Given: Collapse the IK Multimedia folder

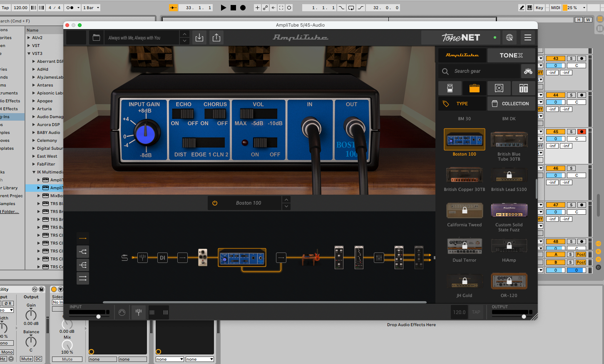Looking at the screenshot, I should point(34,172).
